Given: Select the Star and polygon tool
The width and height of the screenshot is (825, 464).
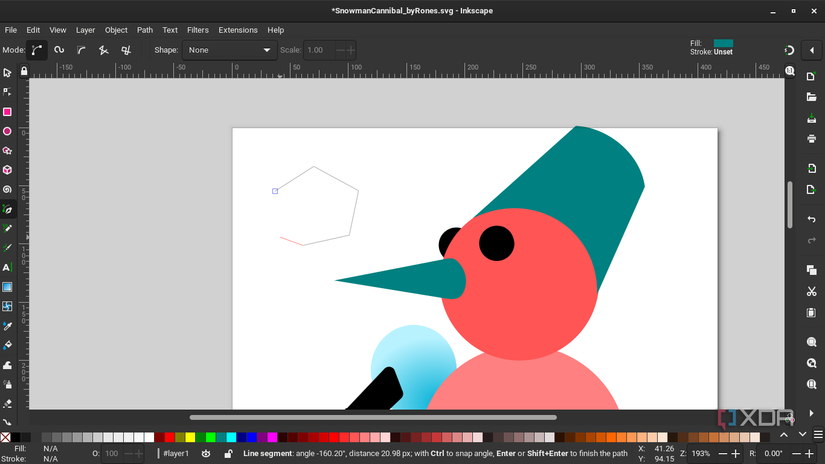Looking at the screenshot, I should tap(7, 150).
